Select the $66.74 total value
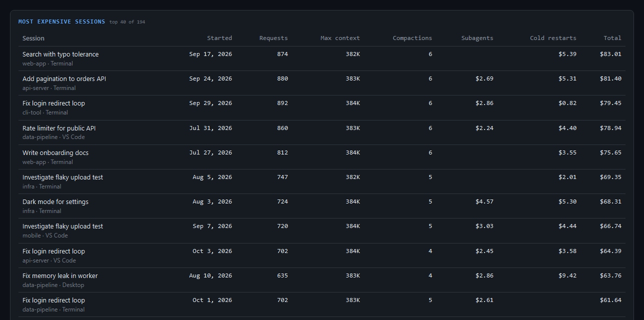644x320 pixels. coord(610,226)
